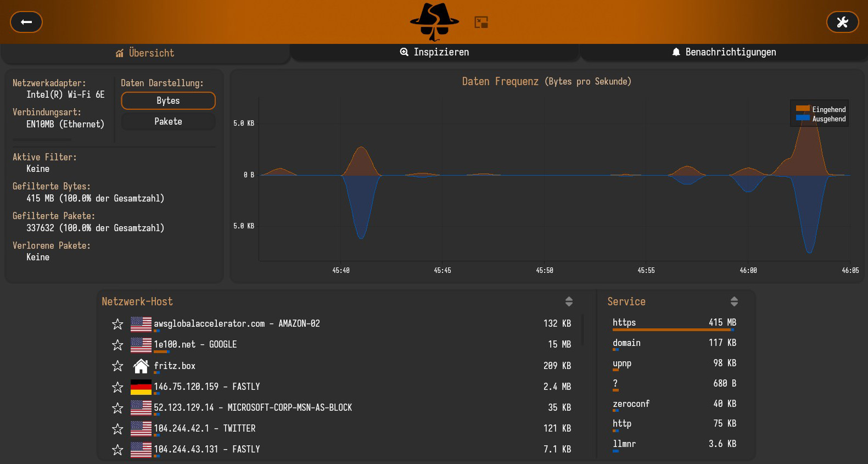Sort the Service list

pos(734,301)
